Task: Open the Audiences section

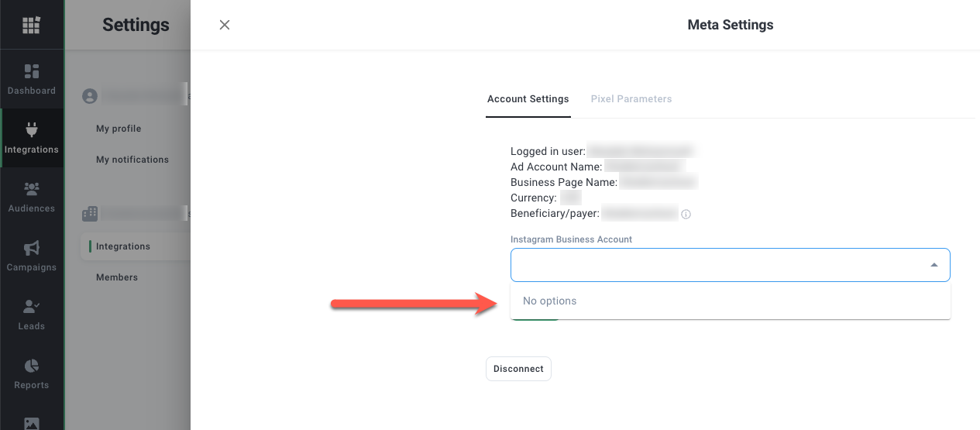Action: 32,197
